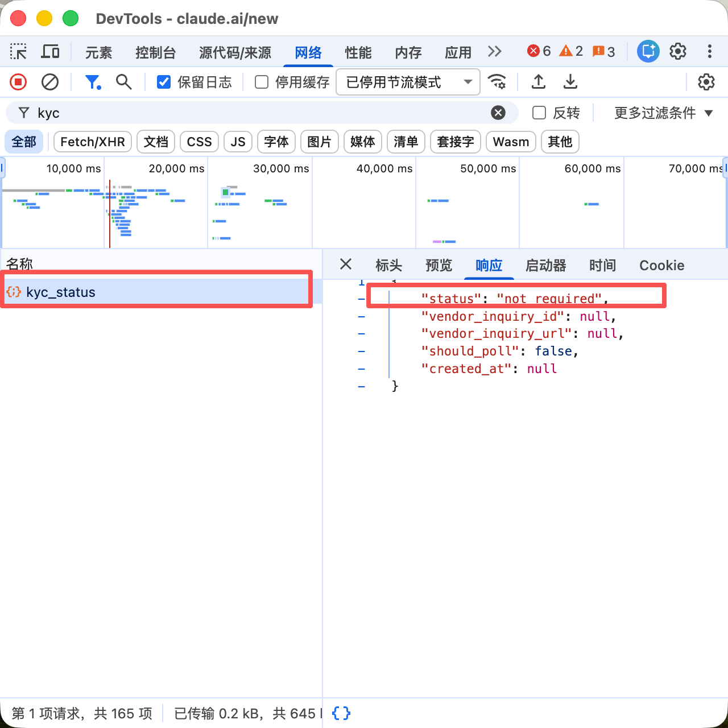728x728 pixels.
Task: Click "created_at" key in response
Action: tap(466, 369)
